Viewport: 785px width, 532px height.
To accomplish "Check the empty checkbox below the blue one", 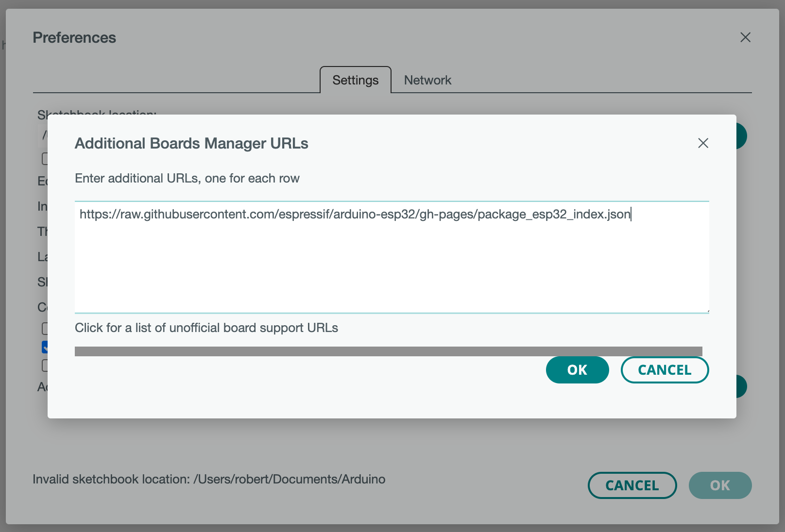I will 45,365.
